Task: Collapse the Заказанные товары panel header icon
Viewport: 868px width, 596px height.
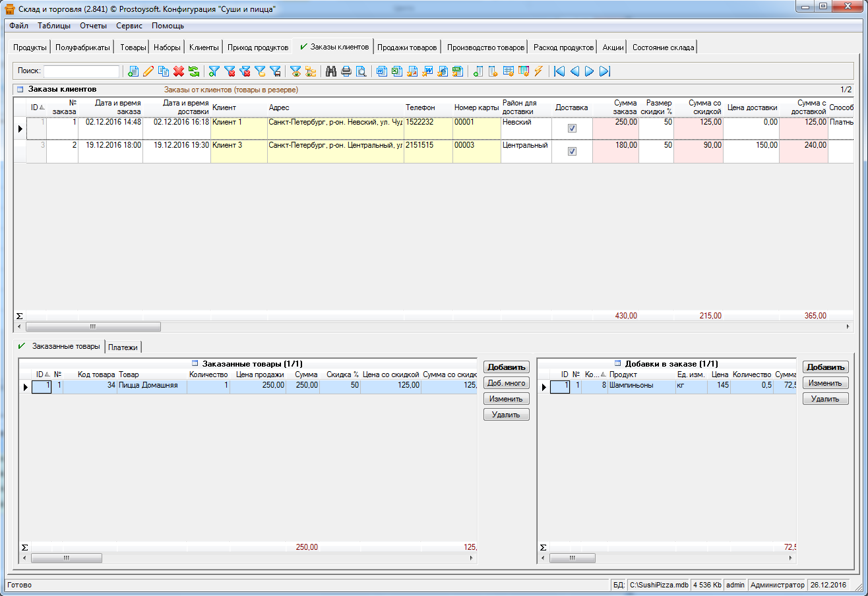Action: point(195,363)
